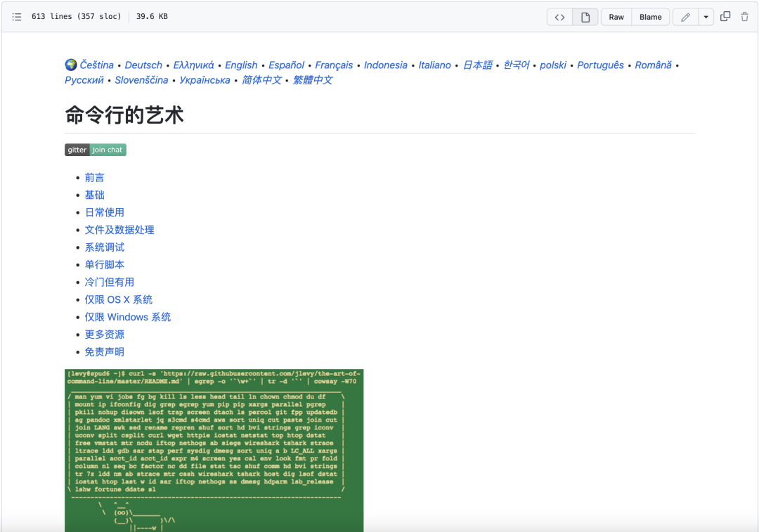Image resolution: width=759 pixels, height=532 pixels.
Task: Jump to the 仅限 OS X 系统 section
Action: pos(119,299)
